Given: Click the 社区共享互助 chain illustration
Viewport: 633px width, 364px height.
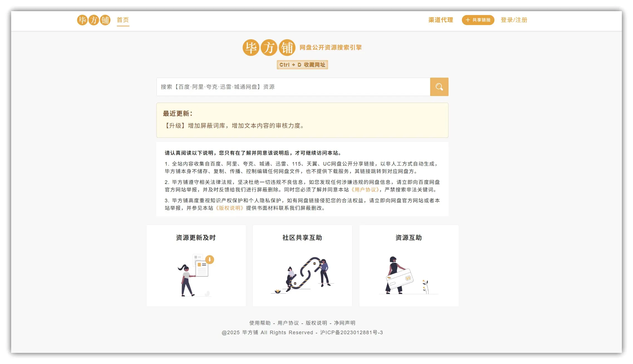Looking at the screenshot, I should point(302,275).
